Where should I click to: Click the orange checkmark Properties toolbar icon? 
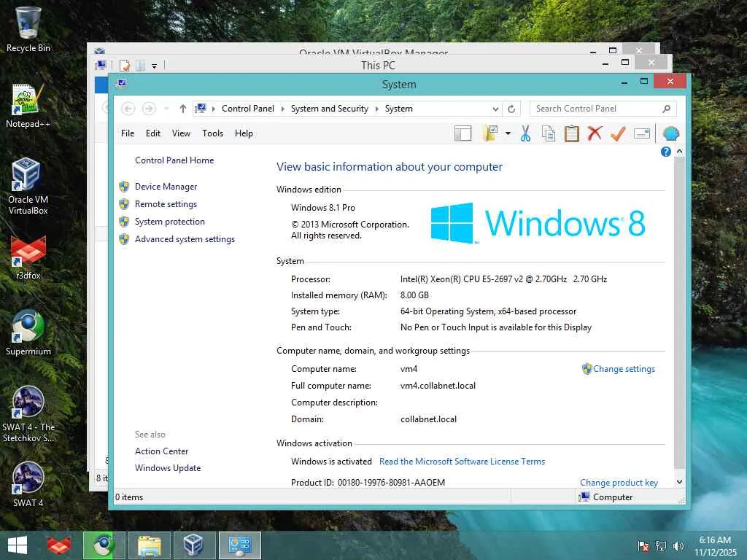(618, 134)
